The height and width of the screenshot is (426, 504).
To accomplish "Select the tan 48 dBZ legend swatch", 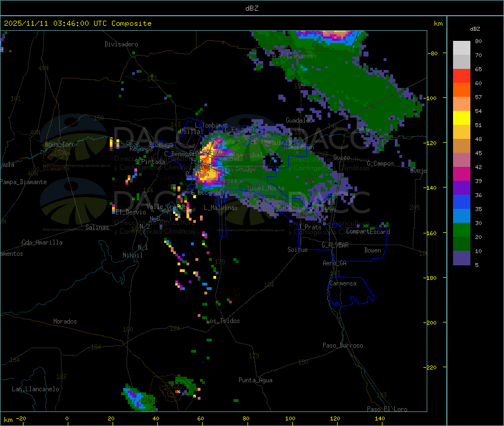I will click(461, 146).
